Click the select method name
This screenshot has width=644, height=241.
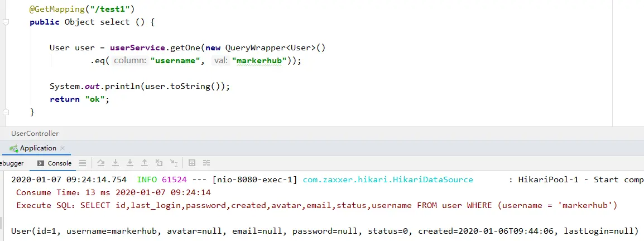tap(115, 22)
